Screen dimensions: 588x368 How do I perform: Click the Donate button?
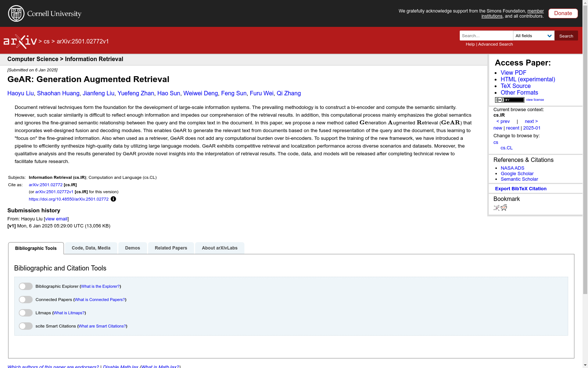[563, 13]
